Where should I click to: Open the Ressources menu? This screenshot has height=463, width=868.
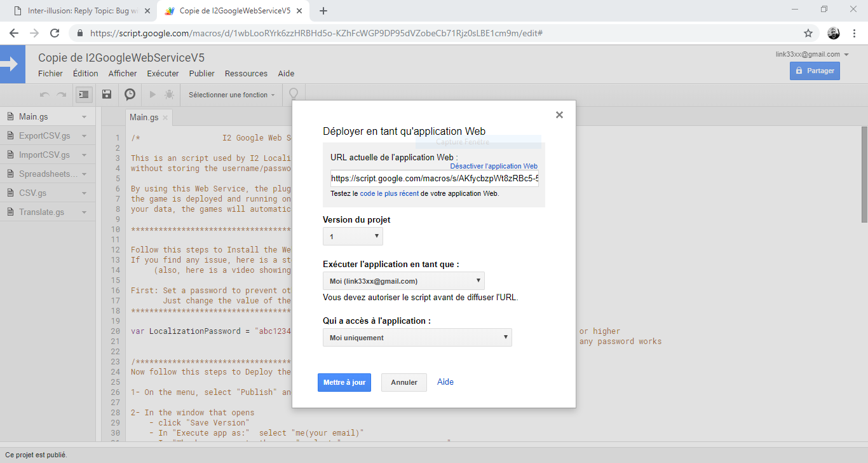246,74
